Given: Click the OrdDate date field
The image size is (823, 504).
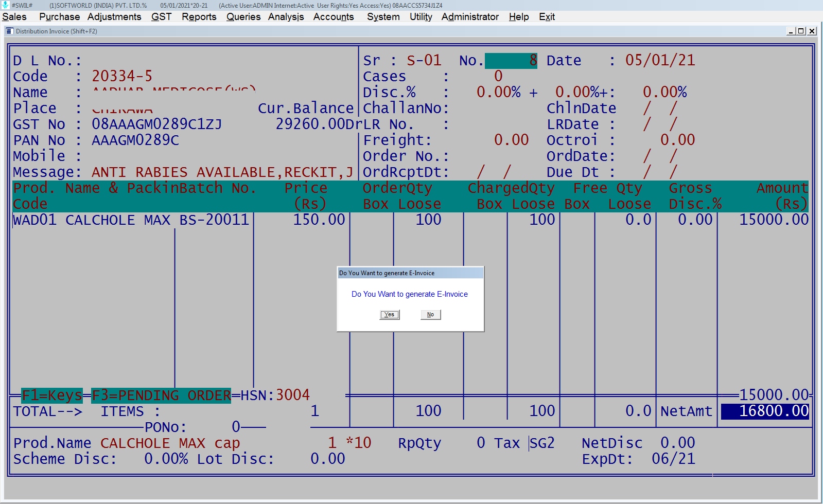Looking at the screenshot, I should click(660, 156).
